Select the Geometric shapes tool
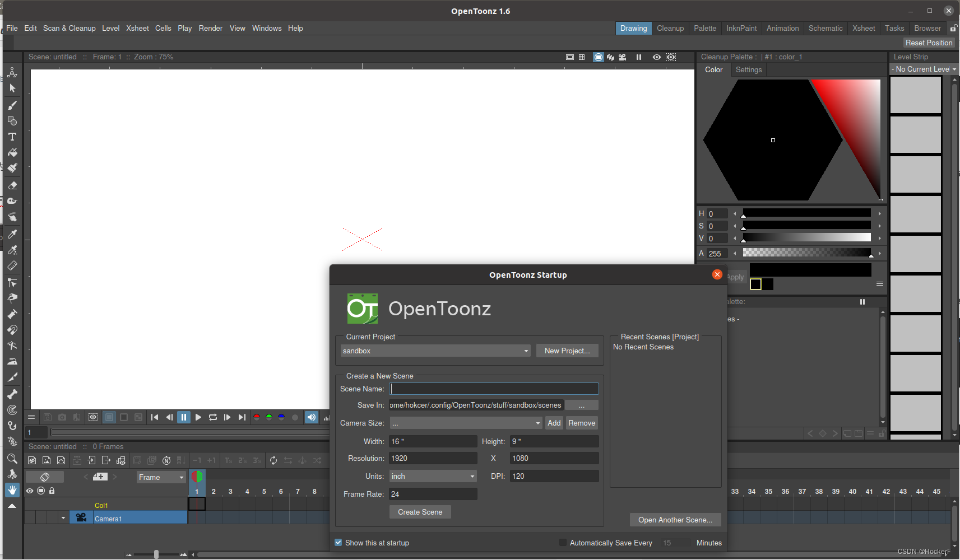This screenshot has width=960, height=560. 12,121
